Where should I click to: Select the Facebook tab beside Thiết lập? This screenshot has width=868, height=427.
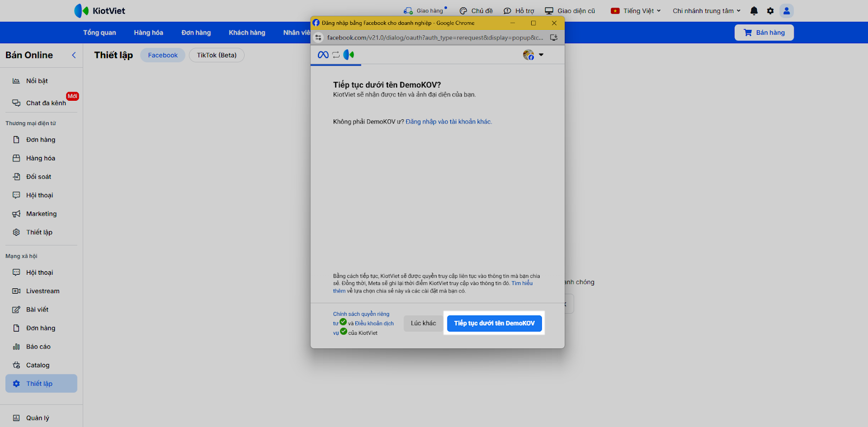(163, 55)
